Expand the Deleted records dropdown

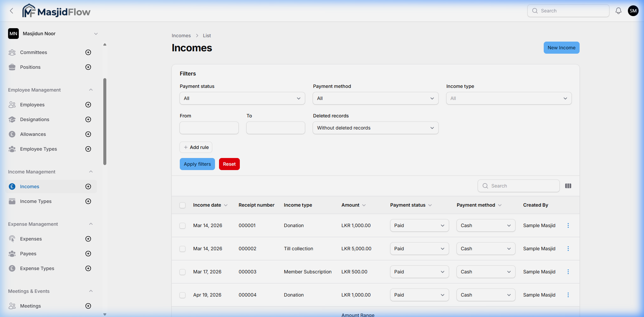coord(375,128)
